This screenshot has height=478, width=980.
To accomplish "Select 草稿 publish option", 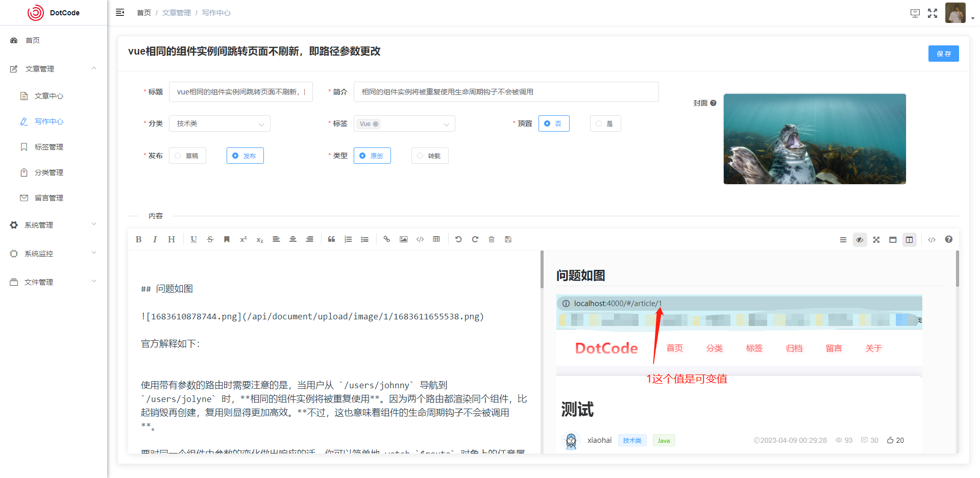I will click(x=187, y=156).
